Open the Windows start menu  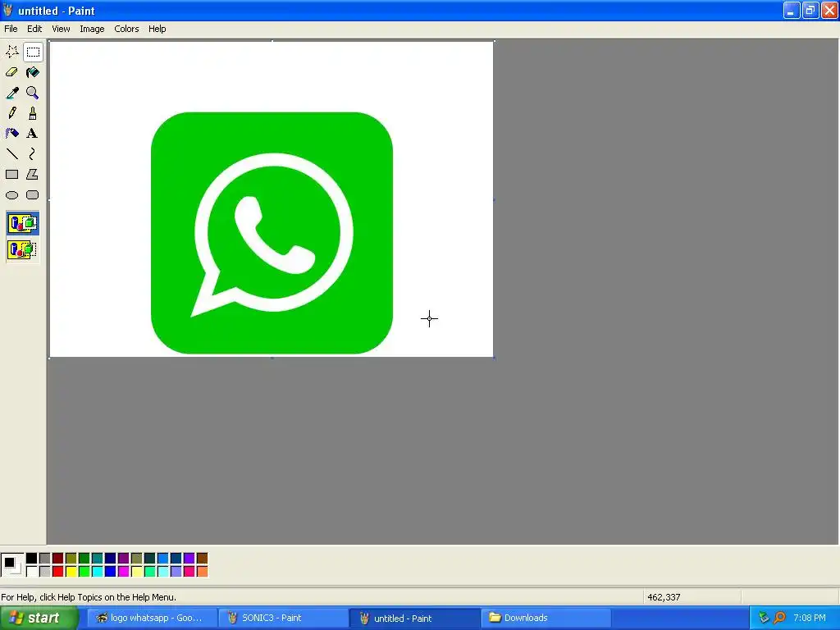click(x=39, y=618)
